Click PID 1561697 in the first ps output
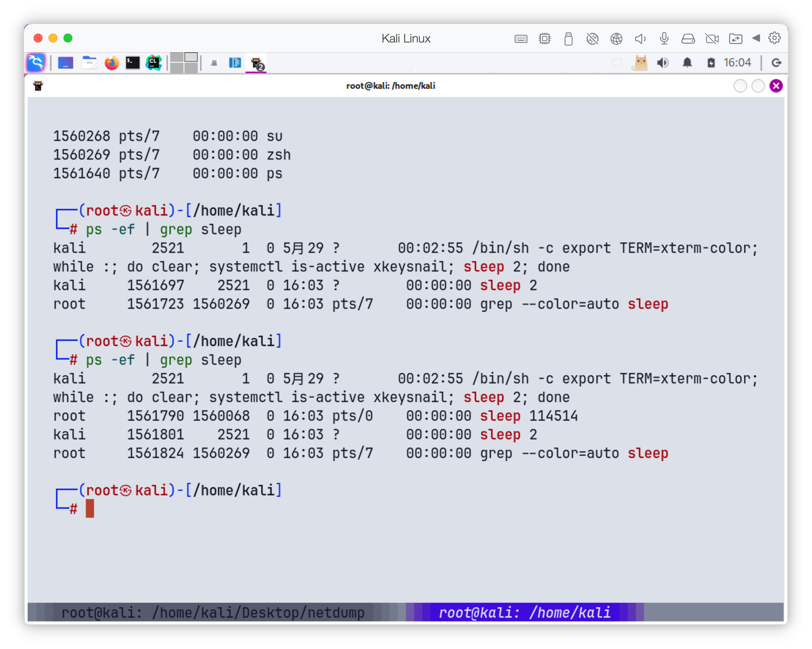The width and height of the screenshot is (812, 649). [x=156, y=285]
